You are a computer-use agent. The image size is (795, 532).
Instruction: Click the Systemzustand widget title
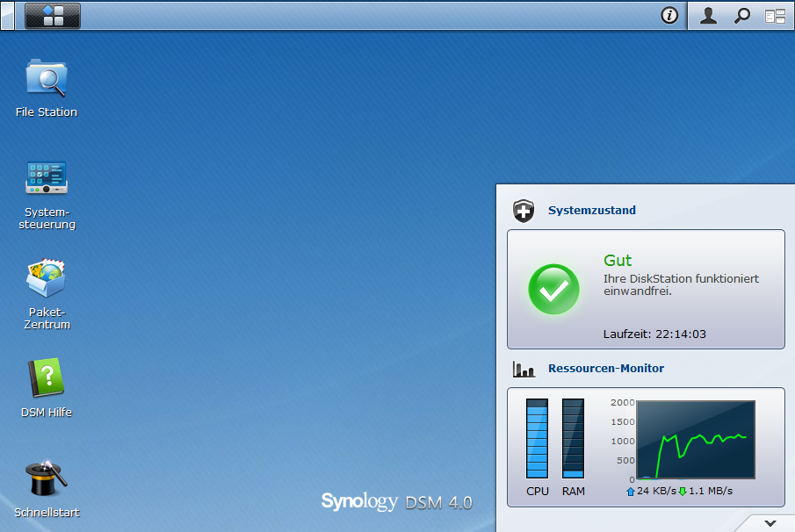point(591,211)
